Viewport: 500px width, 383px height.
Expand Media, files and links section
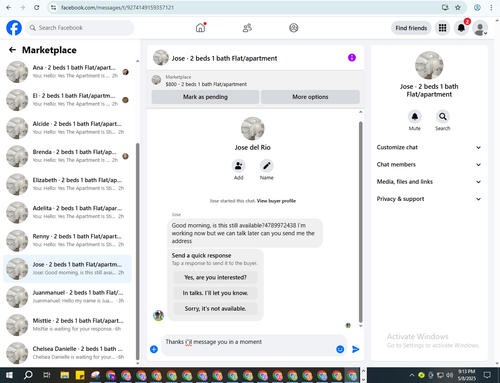pyautogui.click(x=429, y=182)
